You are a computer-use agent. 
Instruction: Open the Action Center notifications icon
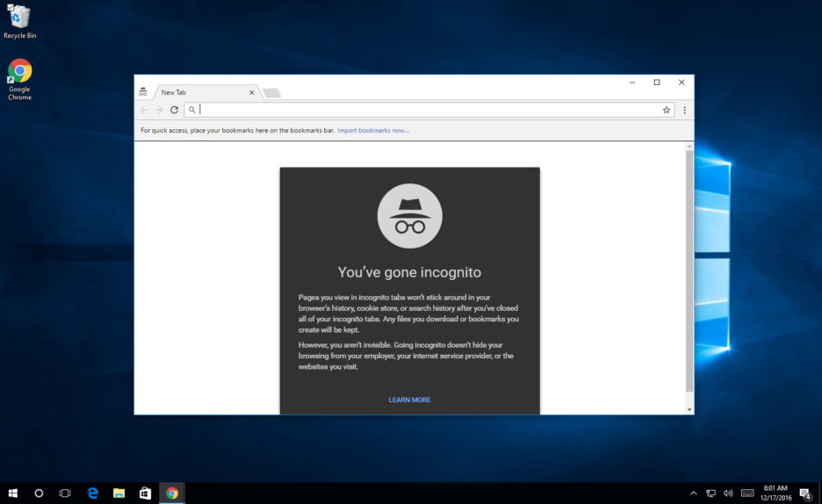pyautogui.click(x=805, y=493)
